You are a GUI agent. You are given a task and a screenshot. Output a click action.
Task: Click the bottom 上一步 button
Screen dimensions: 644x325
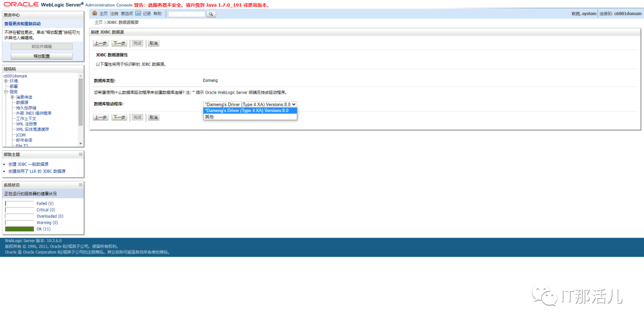tap(101, 117)
